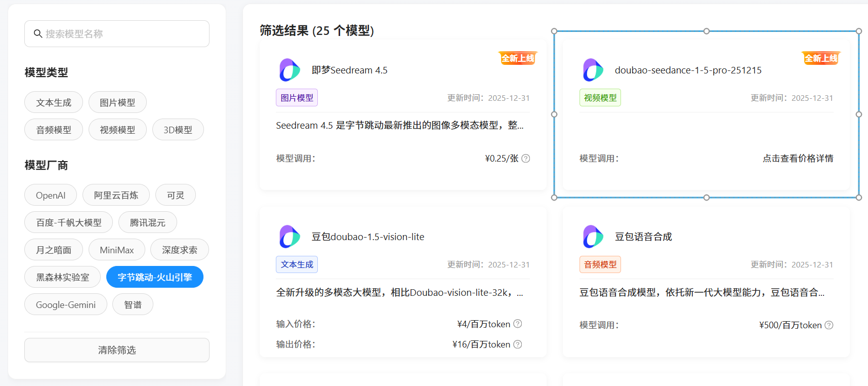
Task: Open the 豆包语音合成 model card title
Action: coord(643,237)
